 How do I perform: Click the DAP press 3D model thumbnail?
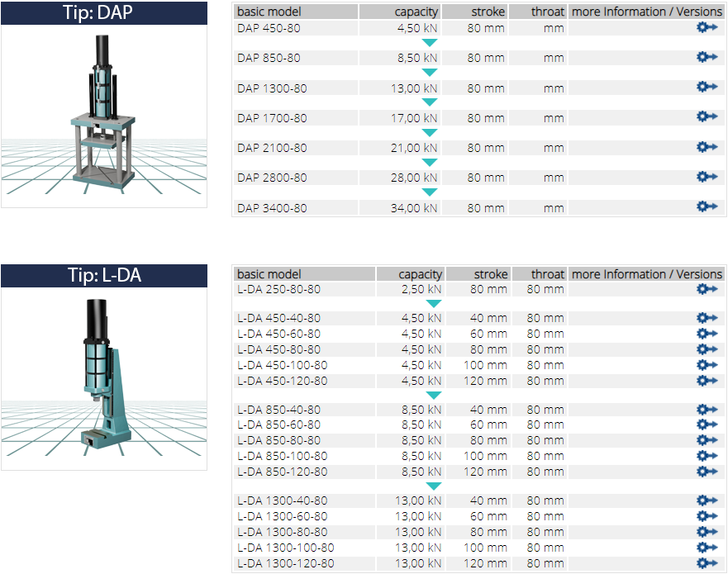103,116
